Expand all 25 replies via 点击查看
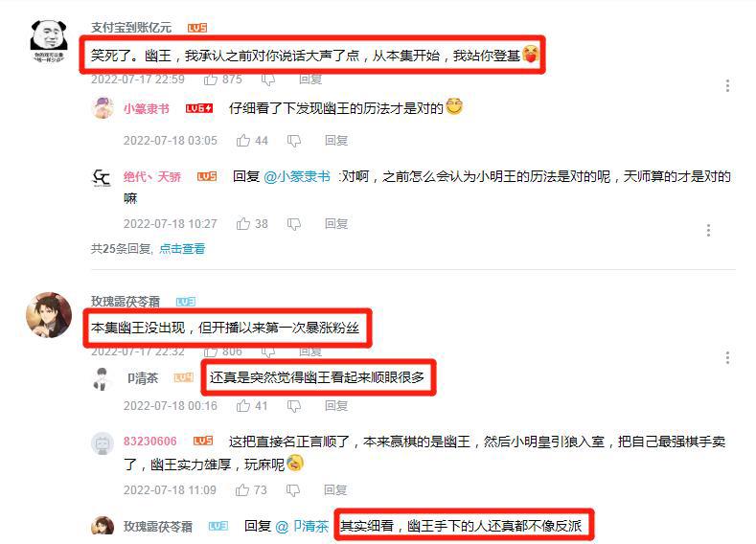The image size is (756, 544). coord(182,249)
